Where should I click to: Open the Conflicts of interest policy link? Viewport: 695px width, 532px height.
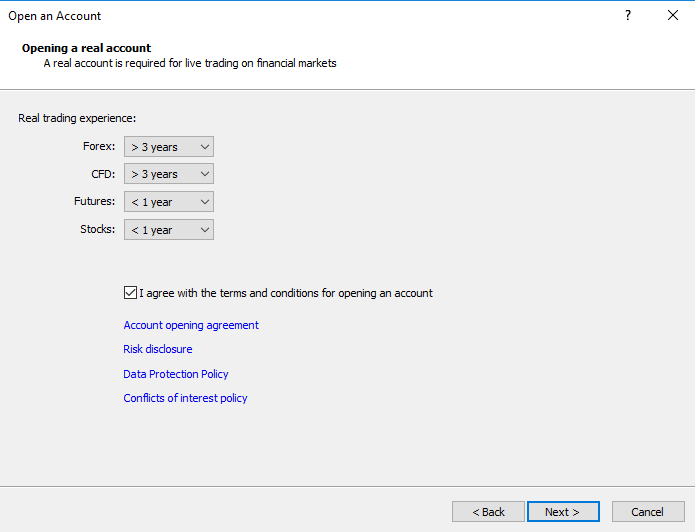tap(185, 398)
